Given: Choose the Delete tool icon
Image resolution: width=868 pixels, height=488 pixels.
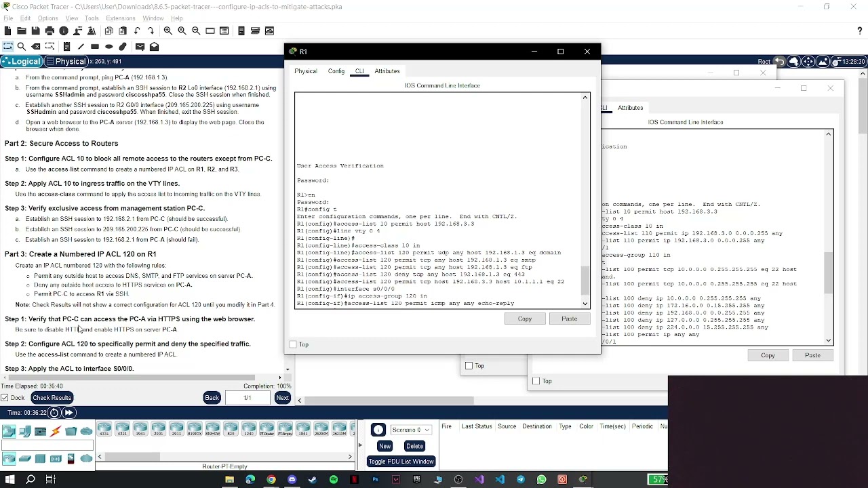Looking at the screenshot, I should tap(36, 46).
